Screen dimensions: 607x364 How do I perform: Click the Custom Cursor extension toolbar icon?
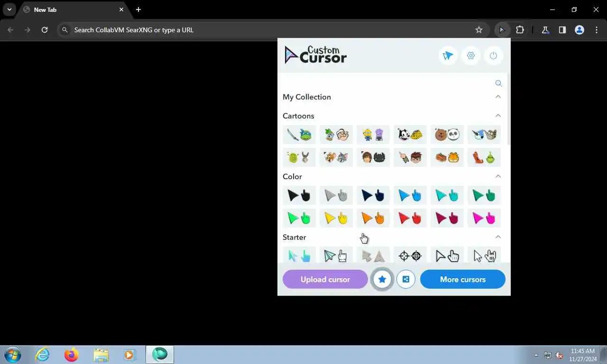(502, 30)
